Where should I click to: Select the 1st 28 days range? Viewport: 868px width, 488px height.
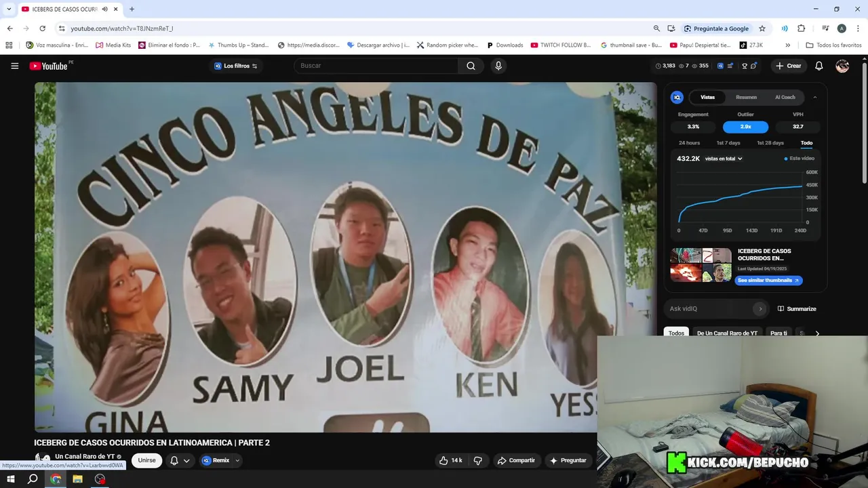point(770,143)
